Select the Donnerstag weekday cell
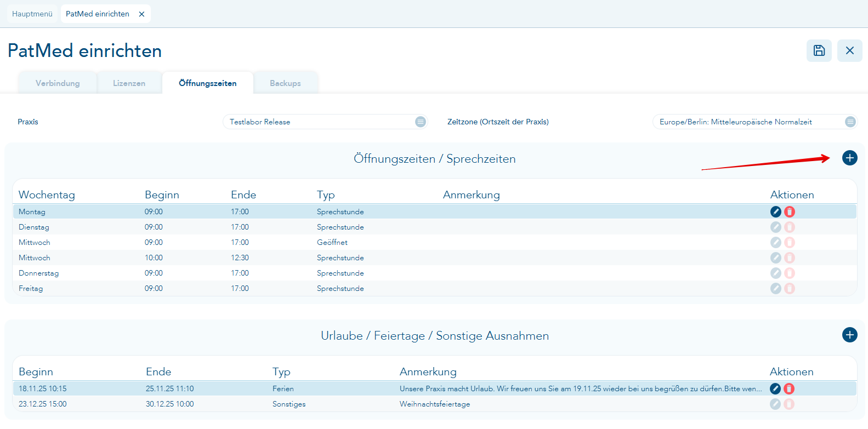The height and width of the screenshot is (429, 868). (x=38, y=273)
